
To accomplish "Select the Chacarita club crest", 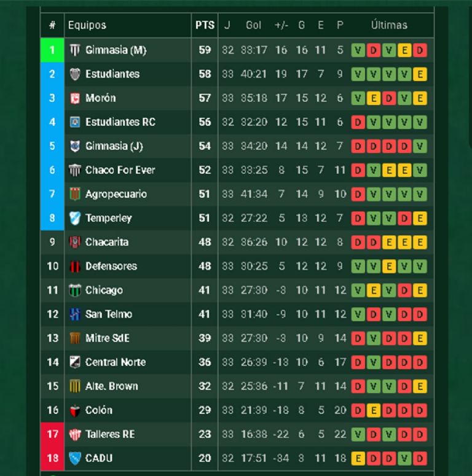I will coord(75,242).
